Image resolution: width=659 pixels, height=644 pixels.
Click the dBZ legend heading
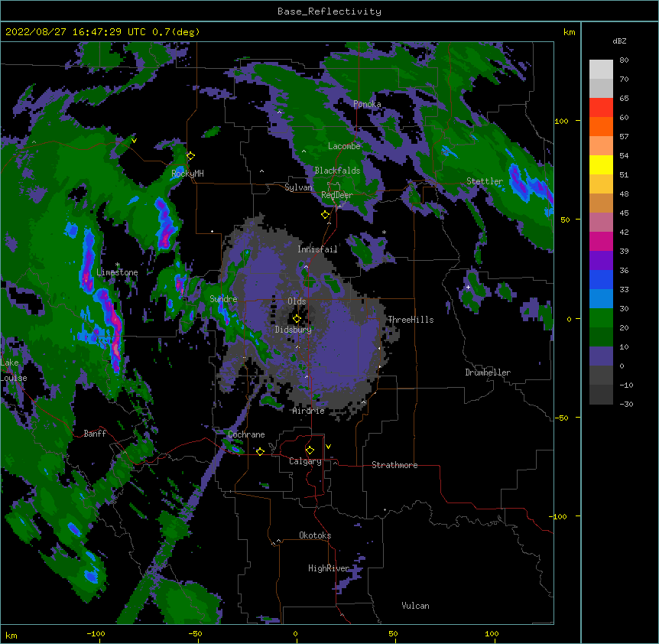(619, 41)
